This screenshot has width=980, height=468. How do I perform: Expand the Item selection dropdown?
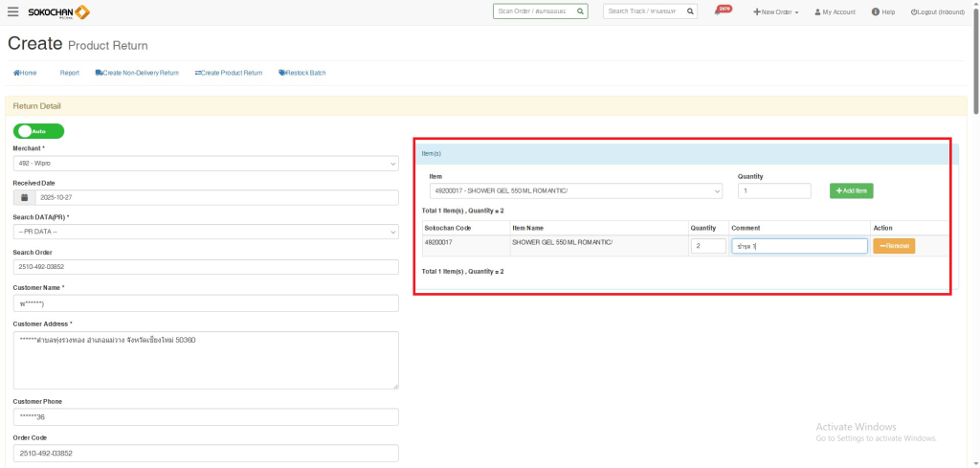(x=575, y=190)
